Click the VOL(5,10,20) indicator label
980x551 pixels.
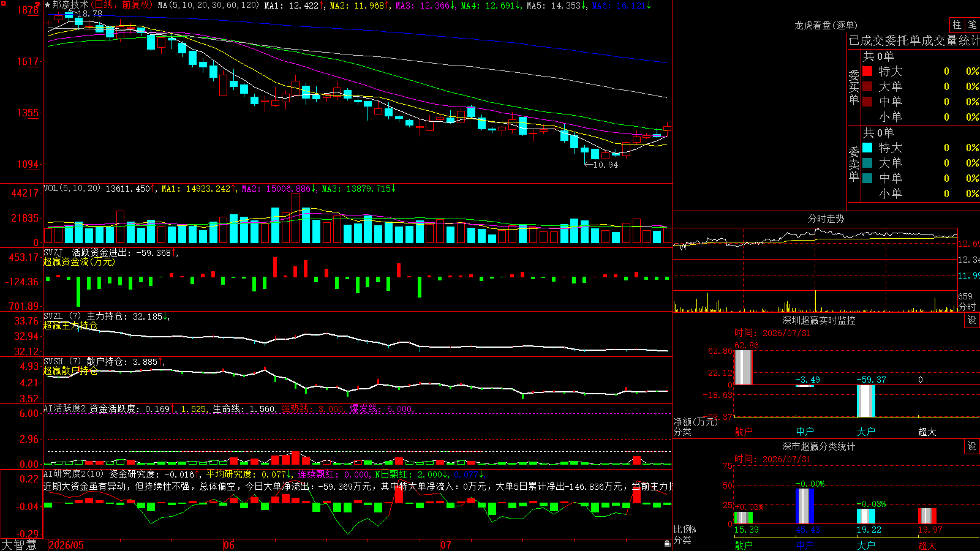click(72, 189)
